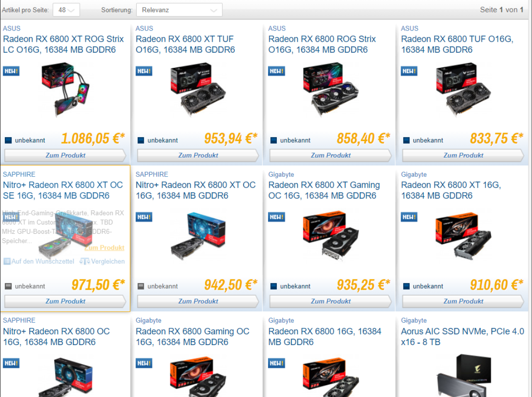Viewport: 532px width, 397px height.
Task: Click the Vergleichen scale icon
Action: point(84,261)
